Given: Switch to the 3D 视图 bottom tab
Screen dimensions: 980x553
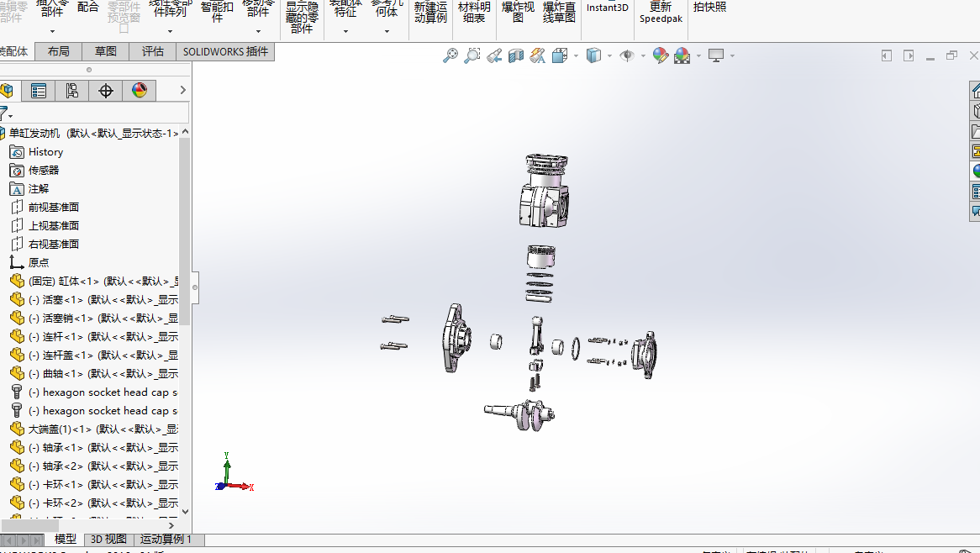Looking at the screenshot, I should (x=108, y=540).
